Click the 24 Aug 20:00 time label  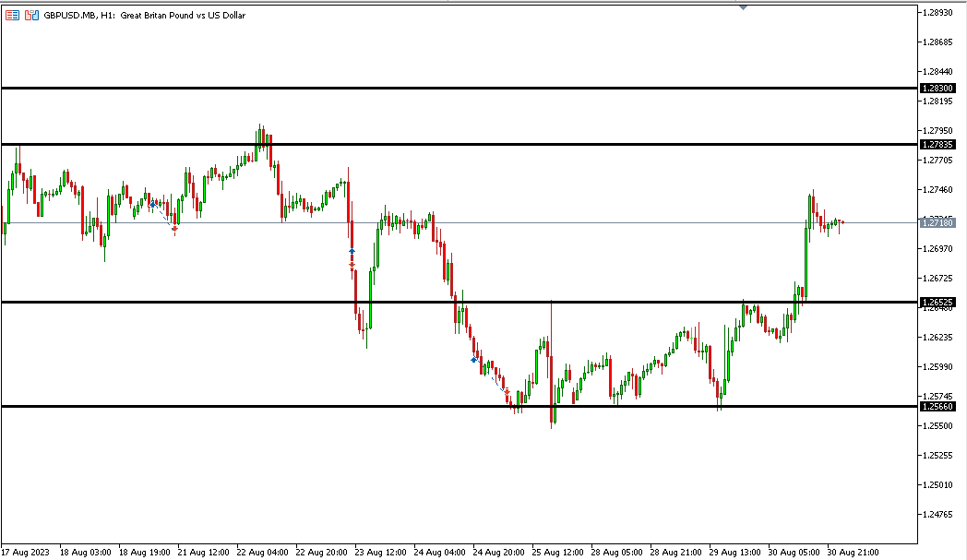(x=499, y=552)
